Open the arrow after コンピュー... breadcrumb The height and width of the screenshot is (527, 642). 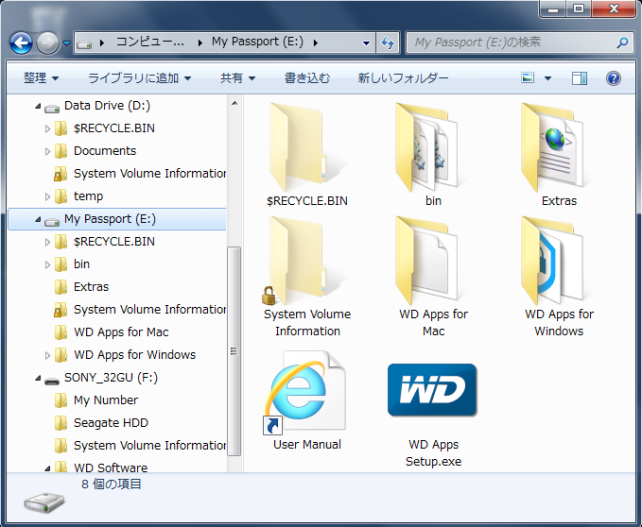200,43
